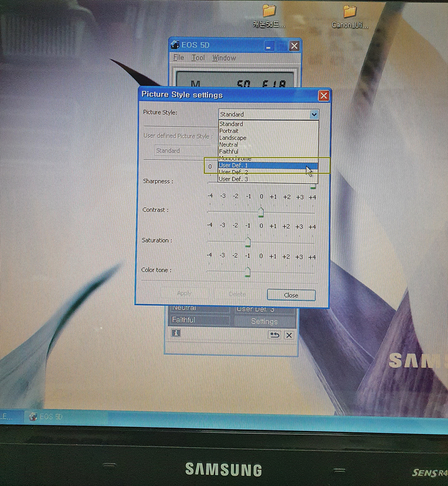
Task: Click the Saturation slider thumb
Action: point(248,242)
